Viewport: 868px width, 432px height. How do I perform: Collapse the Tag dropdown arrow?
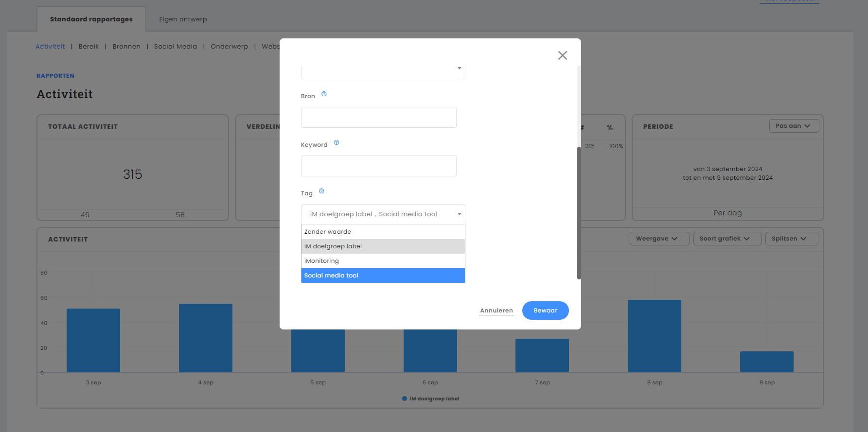pyautogui.click(x=459, y=214)
